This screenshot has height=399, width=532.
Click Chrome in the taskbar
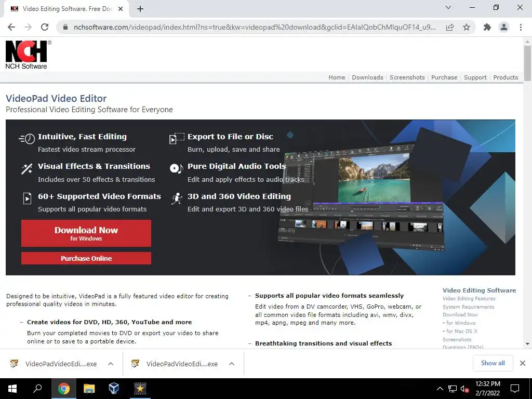tap(63, 389)
